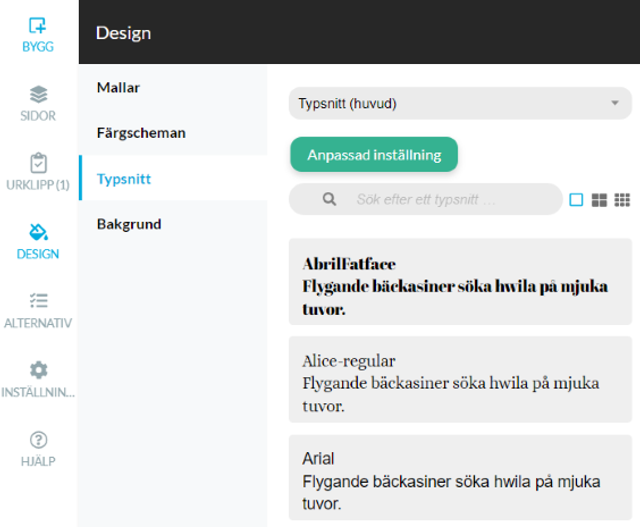Viewport: 640px width, 527px height.
Task: Select the DESIGN paint bucket icon
Action: (38, 232)
